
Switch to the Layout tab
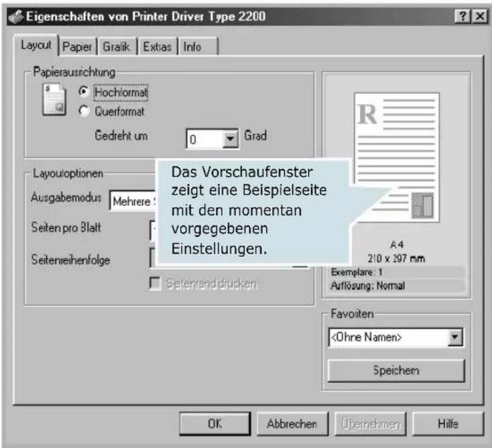click(36, 45)
